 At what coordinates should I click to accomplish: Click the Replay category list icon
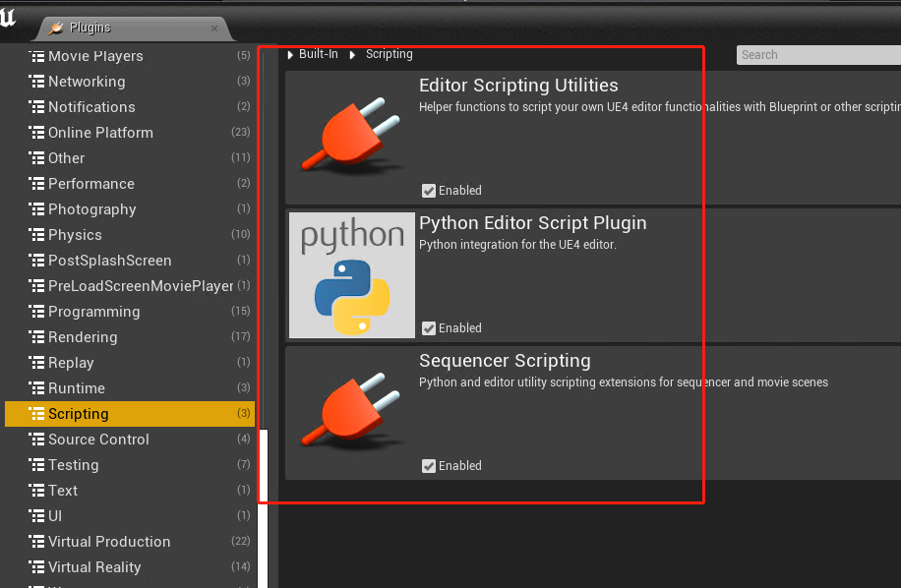pyautogui.click(x=36, y=362)
